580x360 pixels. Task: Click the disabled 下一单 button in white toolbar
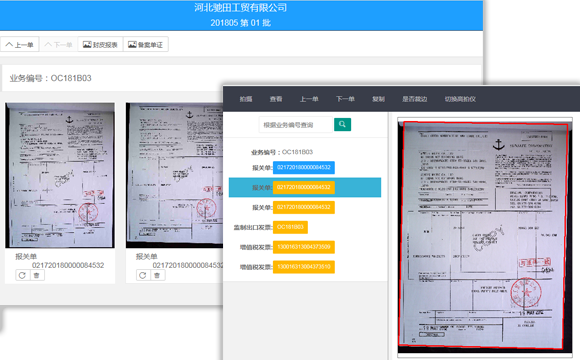coord(58,44)
